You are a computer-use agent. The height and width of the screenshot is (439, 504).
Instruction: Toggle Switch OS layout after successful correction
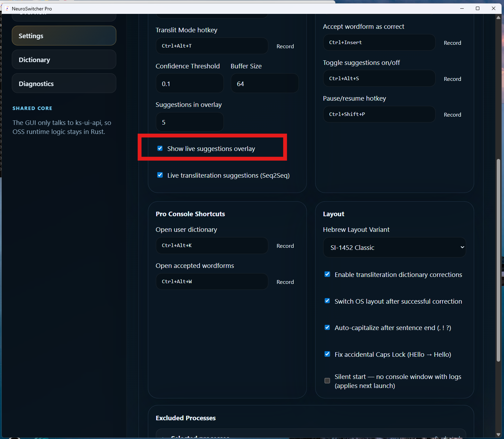pyautogui.click(x=327, y=301)
